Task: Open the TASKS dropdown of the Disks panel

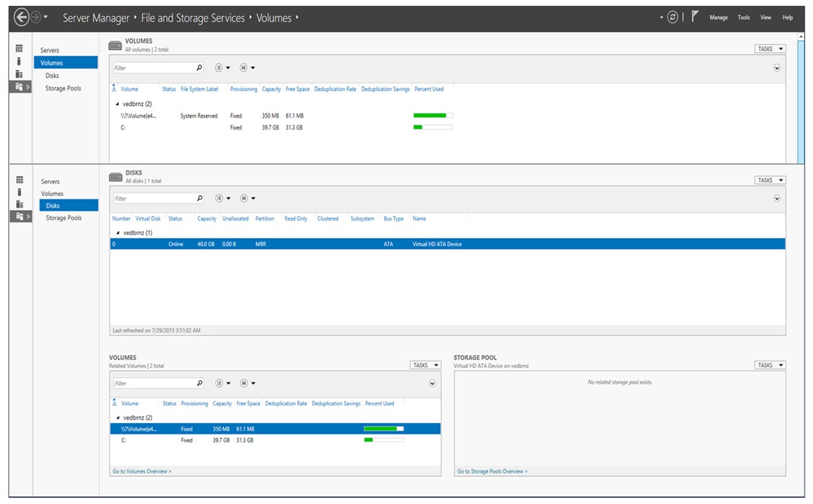Action: (x=770, y=180)
